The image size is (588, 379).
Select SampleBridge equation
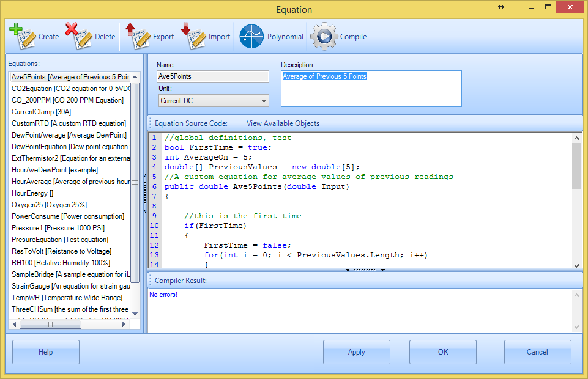click(70, 274)
